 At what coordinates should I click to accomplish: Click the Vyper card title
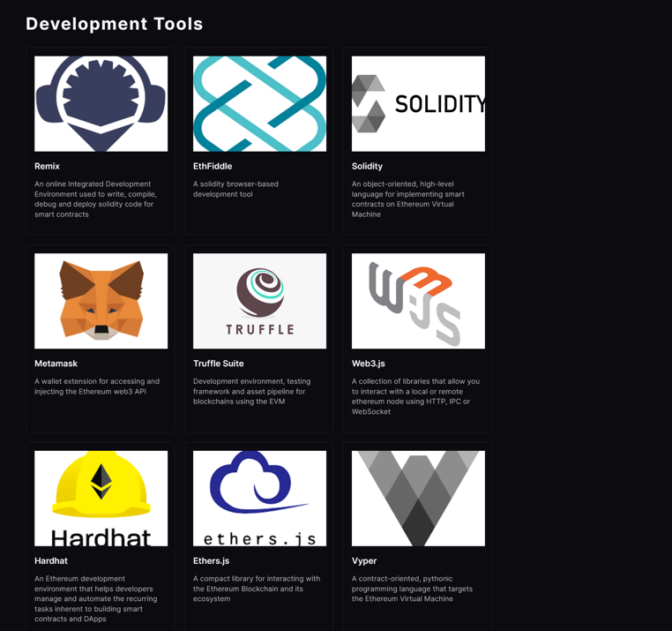click(x=364, y=560)
